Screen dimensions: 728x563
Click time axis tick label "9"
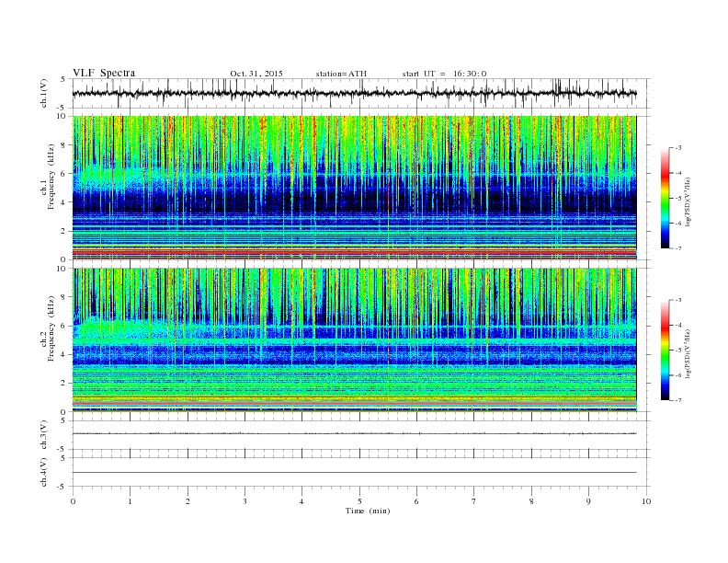tap(588, 501)
